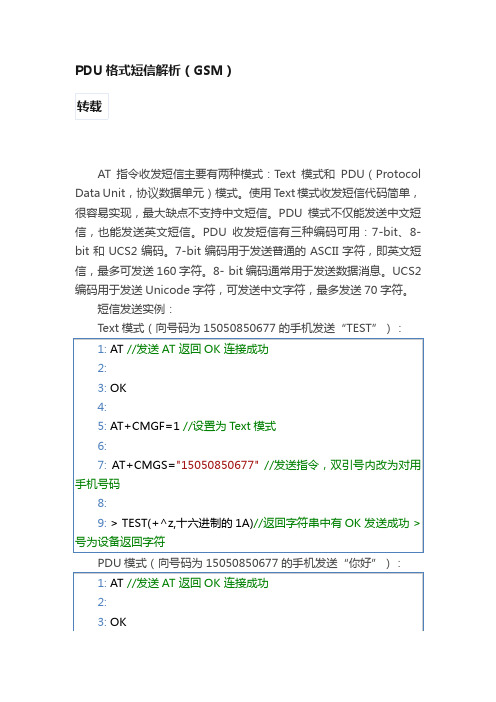This screenshot has width=496, height=702.
Task: Click green comment 手机号码 continuation line
Action: [x=98, y=484]
